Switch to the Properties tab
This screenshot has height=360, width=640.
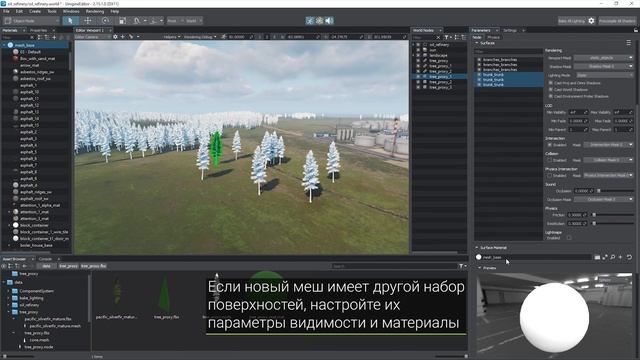38,30
